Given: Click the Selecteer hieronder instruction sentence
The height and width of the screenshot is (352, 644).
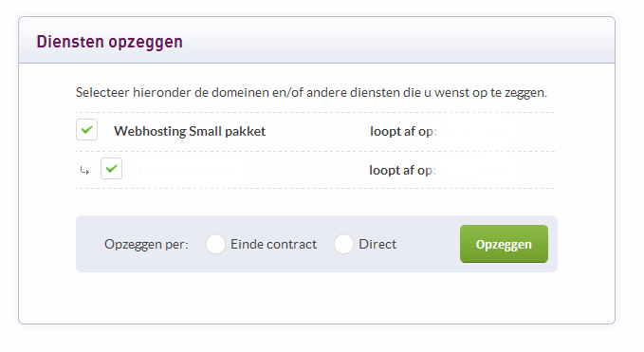Looking at the screenshot, I should [311, 92].
